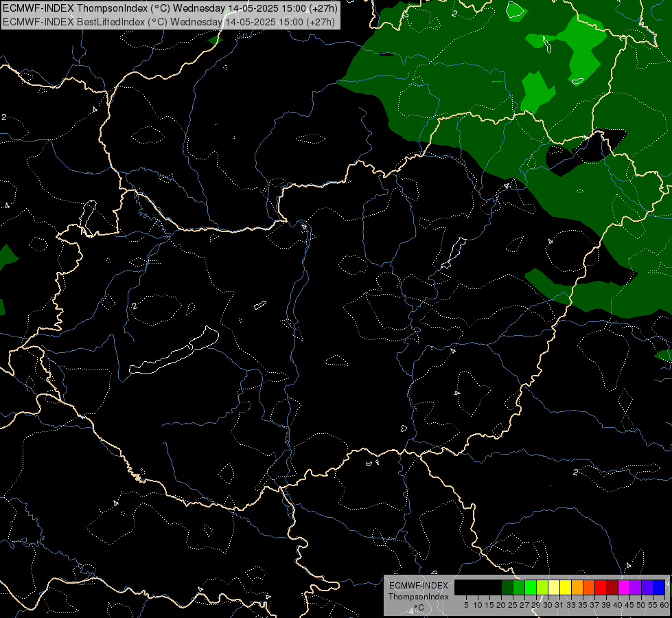Select the BestLiftedIndex title line at top
672x618 pixels.
(x=168, y=21)
